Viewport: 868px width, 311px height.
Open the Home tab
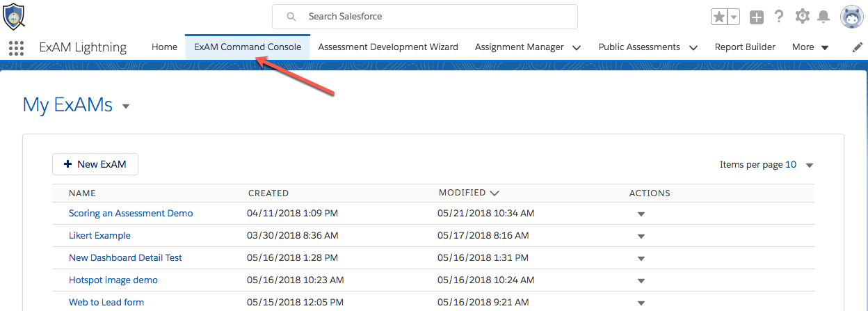tap(164, 47)
